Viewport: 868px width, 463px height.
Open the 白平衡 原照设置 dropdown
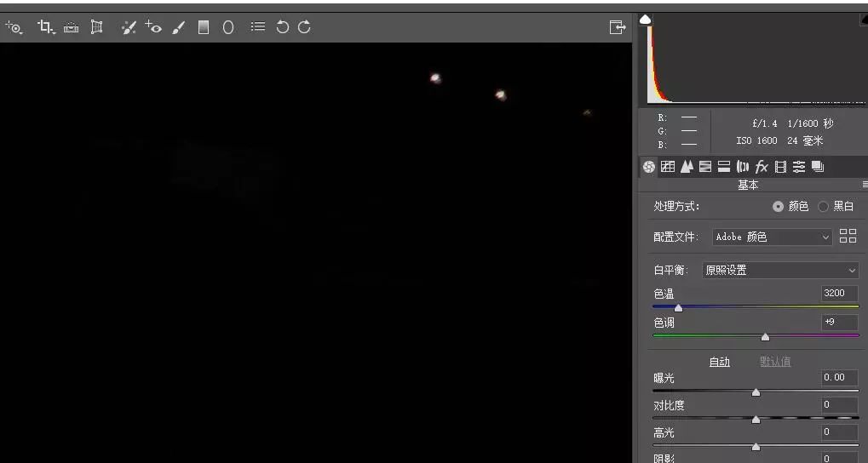pos(780,271)
